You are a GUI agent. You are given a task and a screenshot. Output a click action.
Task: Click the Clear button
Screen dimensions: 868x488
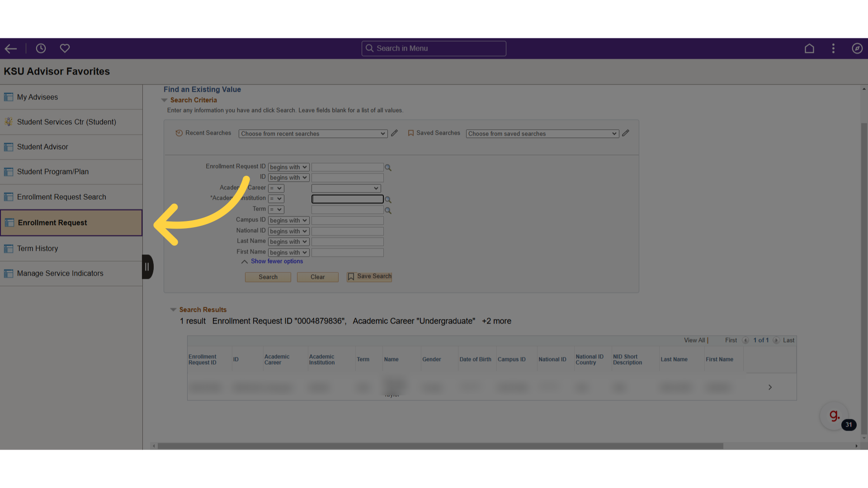click(317, 277)
